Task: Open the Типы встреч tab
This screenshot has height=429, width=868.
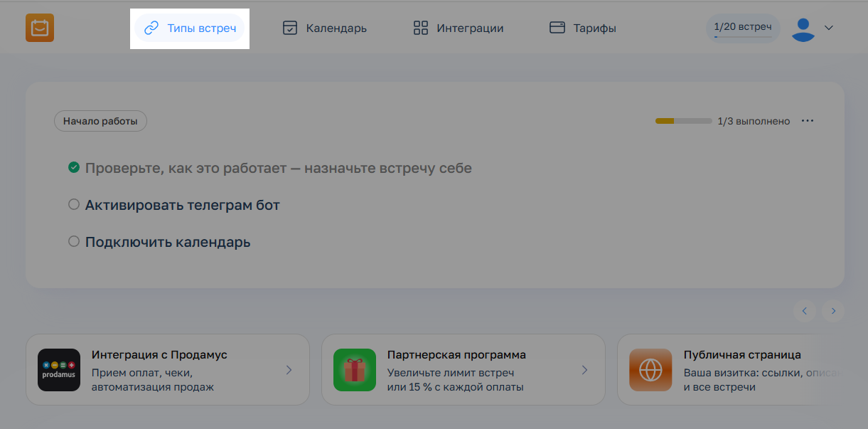Action: pyautogui.click(x=190, y=28)
